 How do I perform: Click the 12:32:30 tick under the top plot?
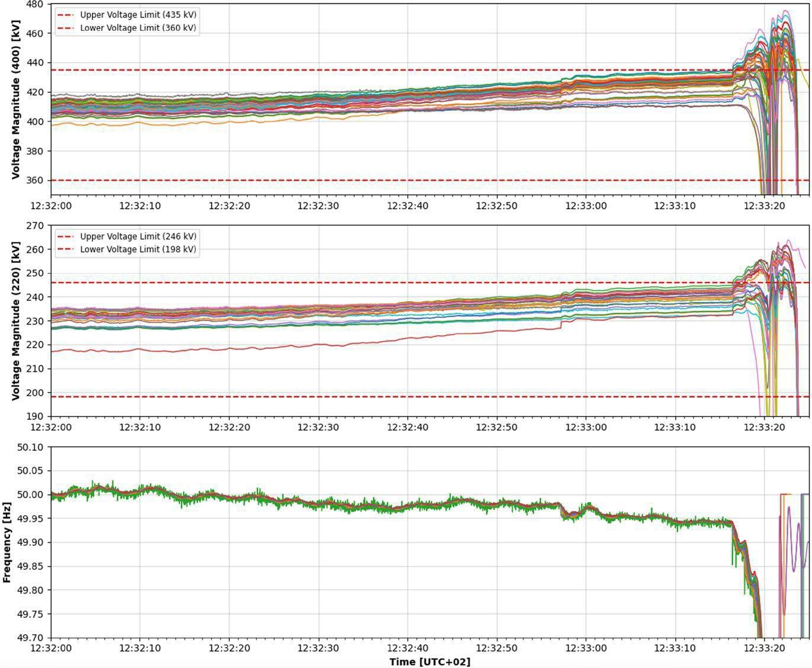[x=319, y=205]
